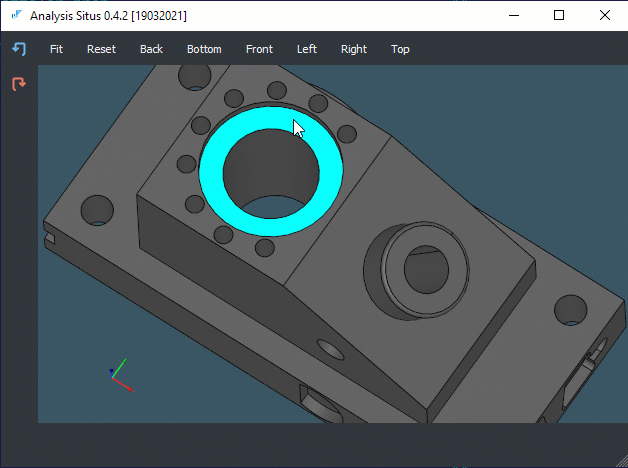
Task: Reset the viewer camera
Action: click(101, 49)
